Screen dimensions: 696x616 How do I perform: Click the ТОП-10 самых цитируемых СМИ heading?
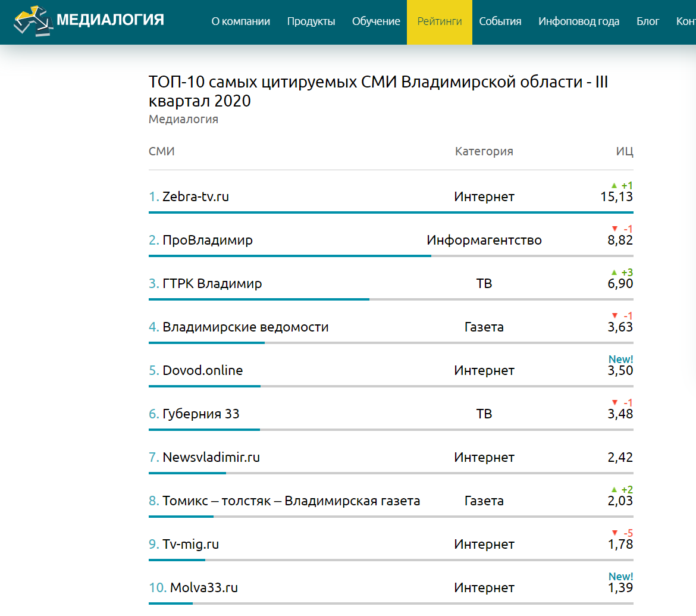click(378, 91)
